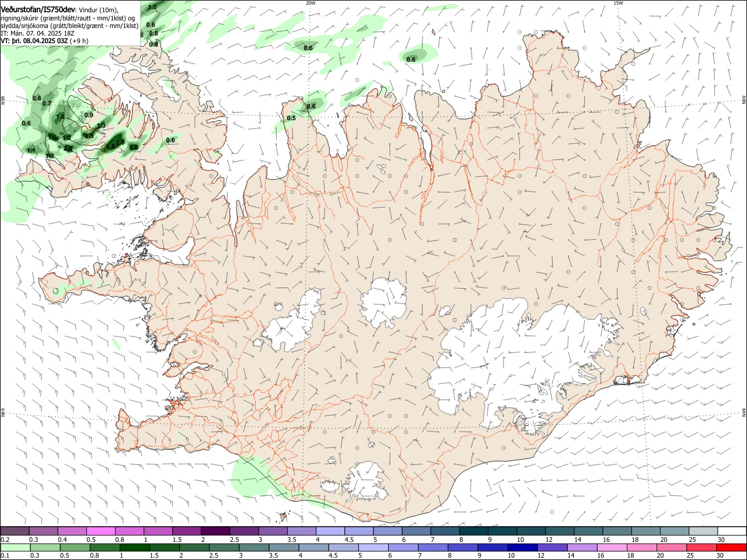Click the 0.9 precipitation value on the map

tap(89, 115)
